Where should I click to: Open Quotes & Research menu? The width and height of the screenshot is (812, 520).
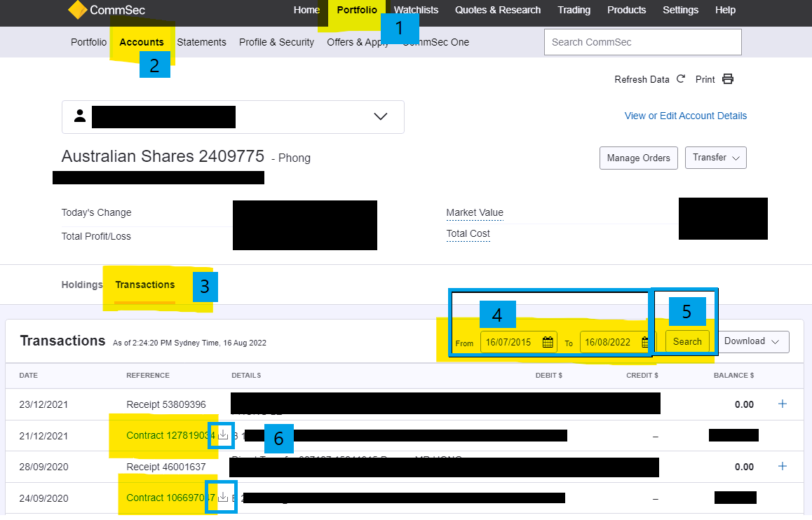coord(498,10)
